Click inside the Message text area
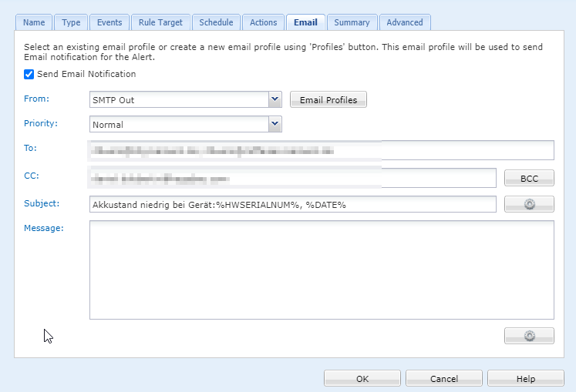The image size is (576, 392). click(322, 270)
